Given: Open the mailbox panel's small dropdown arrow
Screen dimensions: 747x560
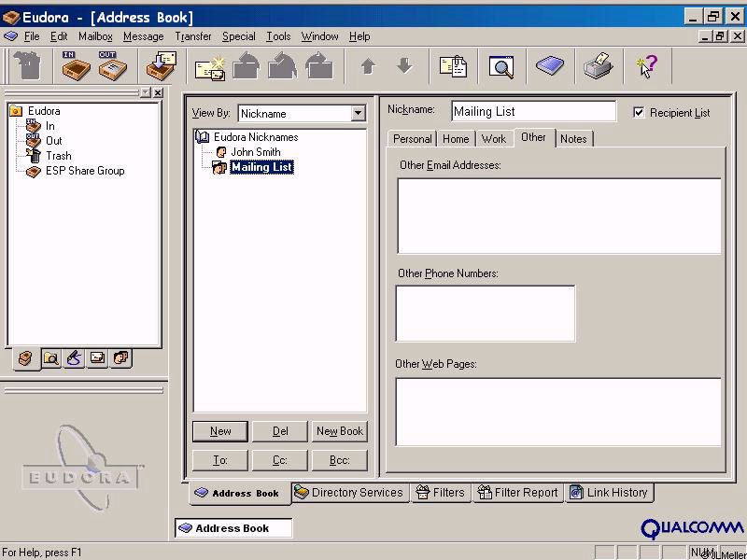Looking at the screenshot, I should point(146,92).
